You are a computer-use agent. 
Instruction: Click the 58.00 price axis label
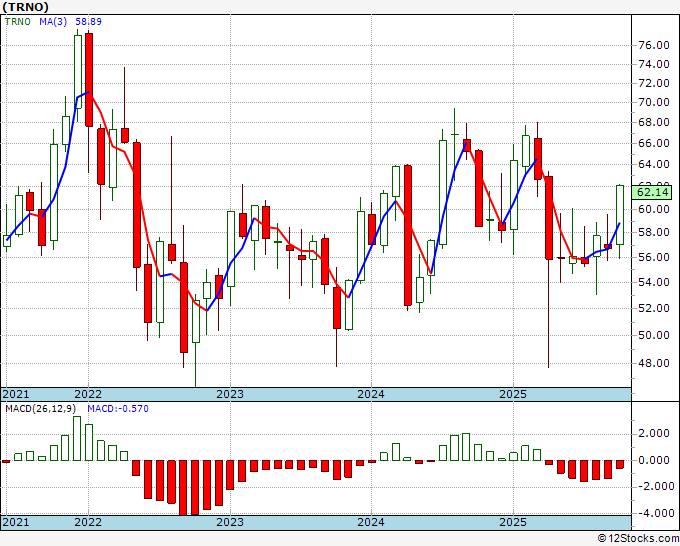654,232
